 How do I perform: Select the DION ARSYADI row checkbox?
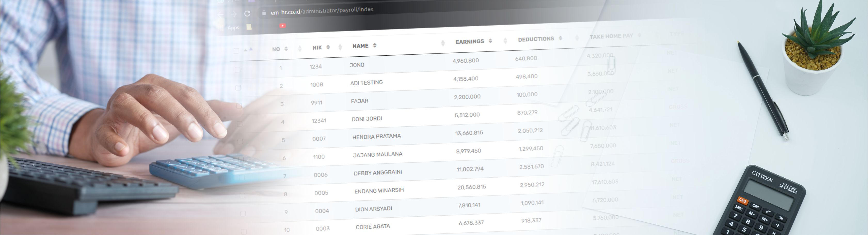pos(243,214)
